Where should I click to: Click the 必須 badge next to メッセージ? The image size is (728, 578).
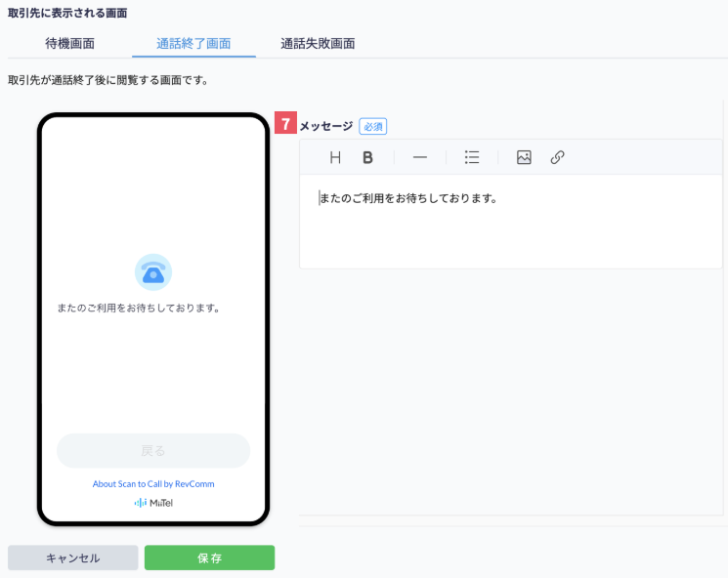point(373,126)
